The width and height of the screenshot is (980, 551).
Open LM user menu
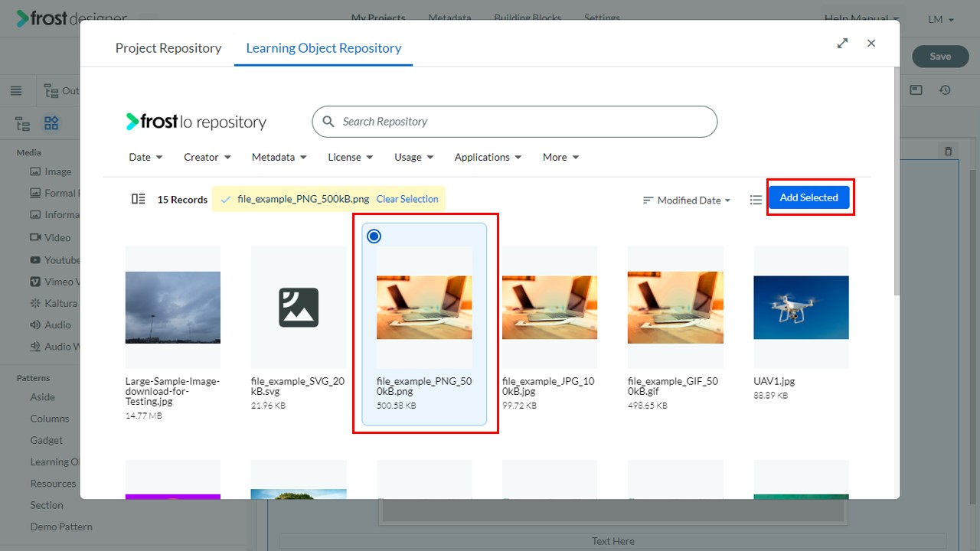click(x=941, y=19)
